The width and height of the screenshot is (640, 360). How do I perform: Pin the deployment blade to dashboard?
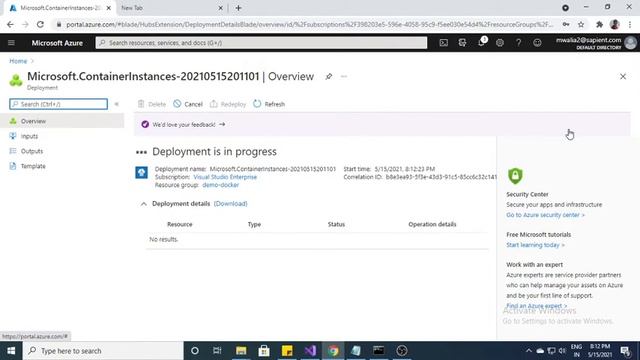329,76
